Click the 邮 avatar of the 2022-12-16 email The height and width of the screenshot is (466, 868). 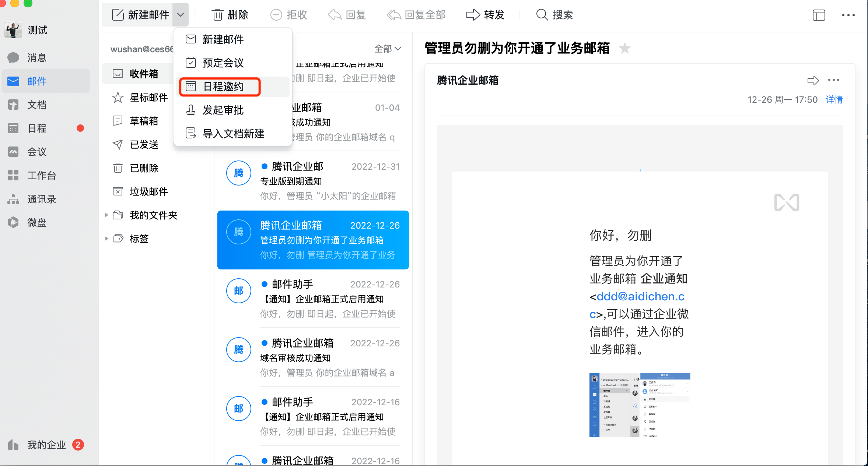pos(239,409)
